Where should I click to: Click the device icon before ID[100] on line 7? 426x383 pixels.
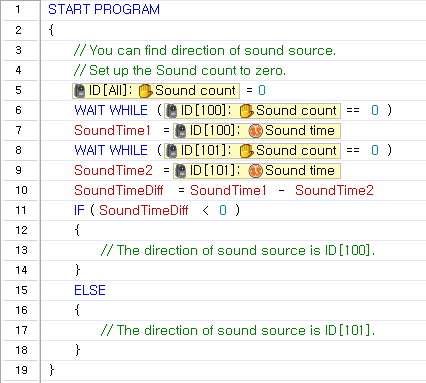pyautogui.click(x=180, y=131)
